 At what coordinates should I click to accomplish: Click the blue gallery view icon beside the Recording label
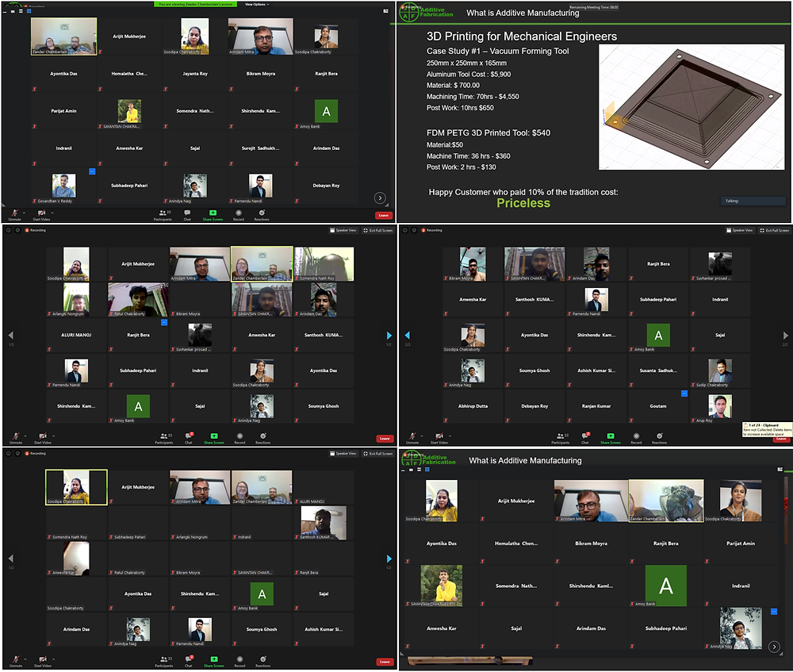(x=29, y=10)
